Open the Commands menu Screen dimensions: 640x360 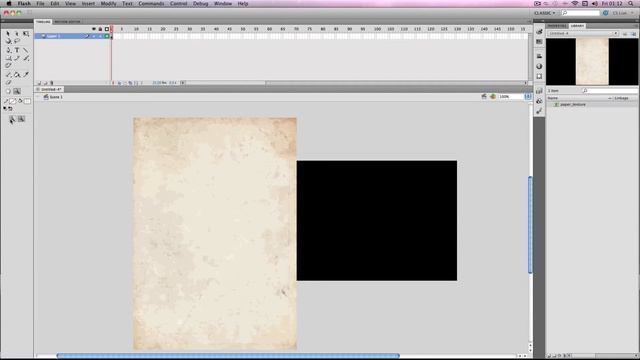click(151, 4)
